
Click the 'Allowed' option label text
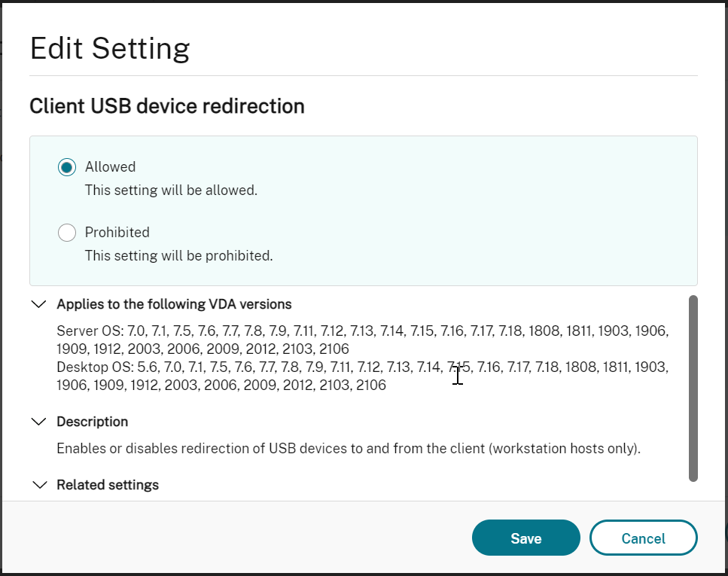(x=110, y=167)
